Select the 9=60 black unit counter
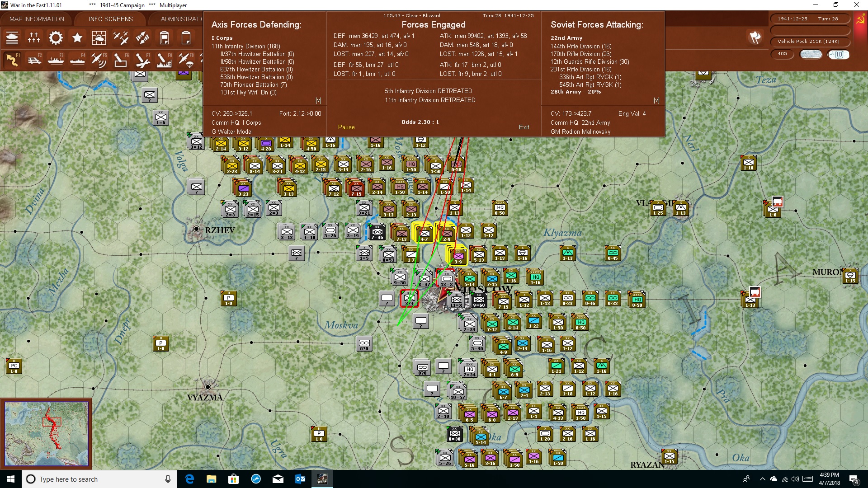The width and height of the screenshot is (868, 488). point(479,300)
